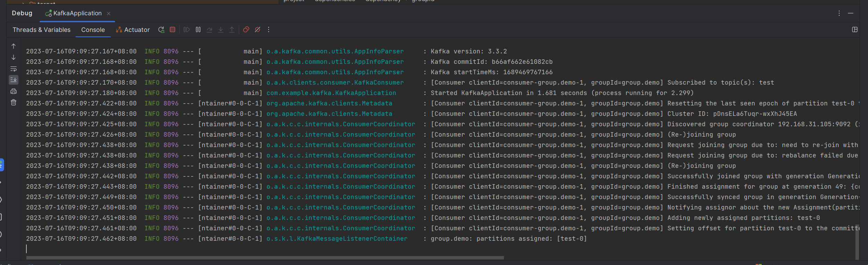Screen dimensions: 868x265
Task: Step out of the current method
Action: (x=232, y=29)
